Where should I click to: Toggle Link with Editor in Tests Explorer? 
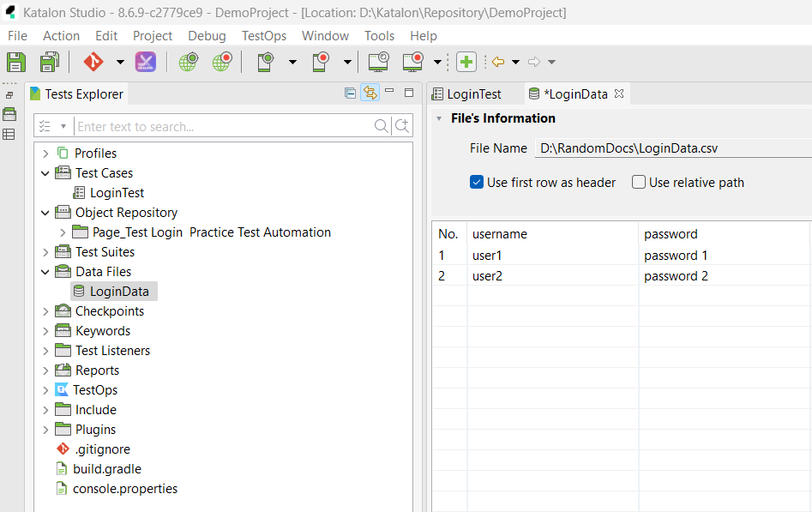pyautogui.click(x=370, y=93)
